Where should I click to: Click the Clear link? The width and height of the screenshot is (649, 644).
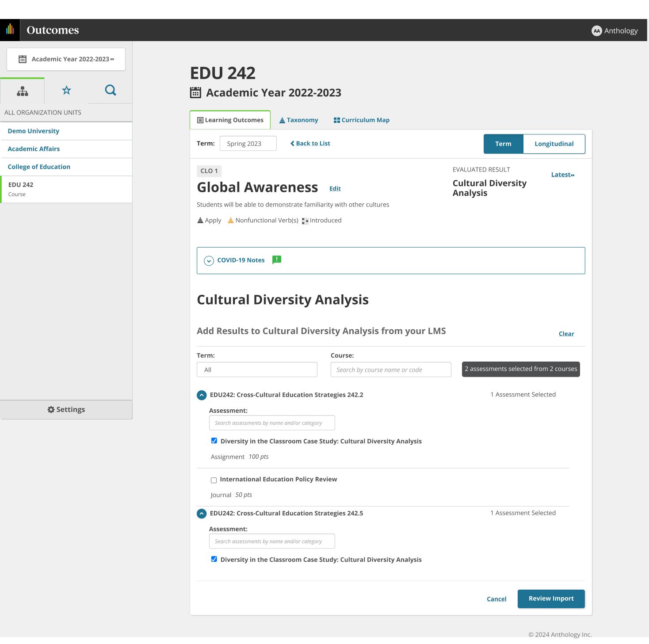(566, 334)
